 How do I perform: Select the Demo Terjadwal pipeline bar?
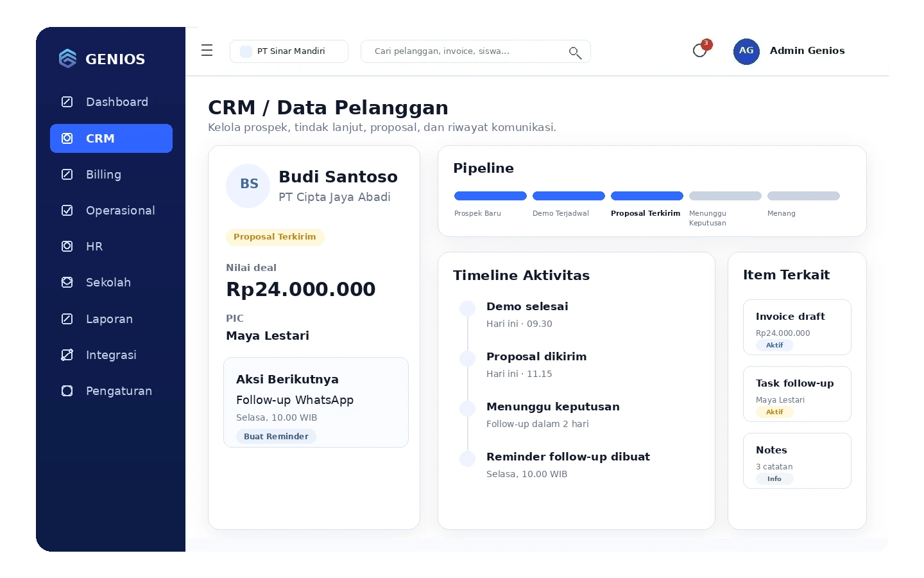coord(569,196)
